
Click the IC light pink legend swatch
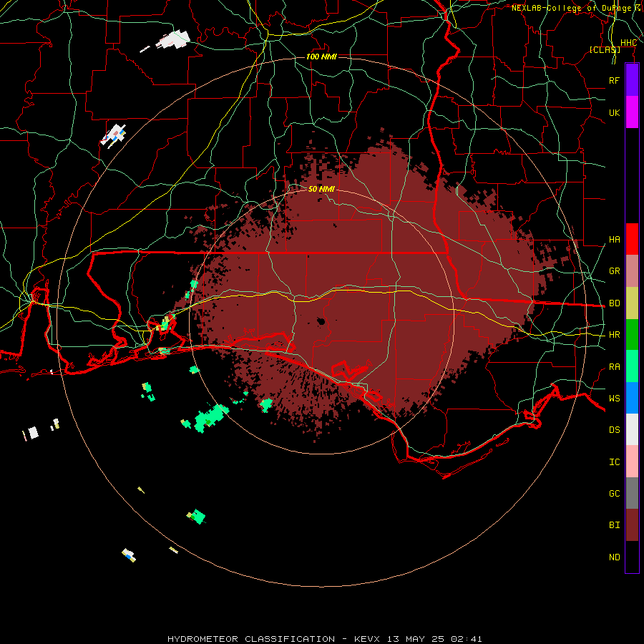pyautogui.click(x=632, y=462)
